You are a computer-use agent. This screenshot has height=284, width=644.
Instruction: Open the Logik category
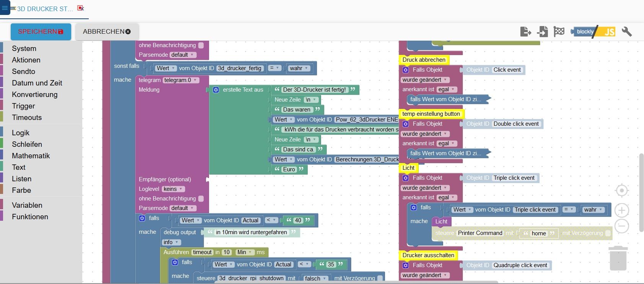(x=21, y=133)
